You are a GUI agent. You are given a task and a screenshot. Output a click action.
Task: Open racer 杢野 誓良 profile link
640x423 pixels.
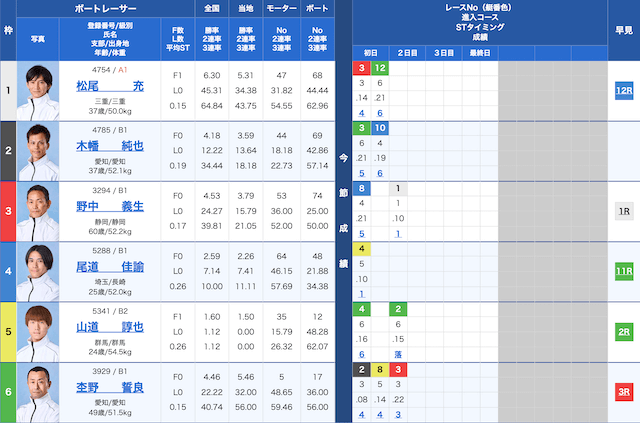tap(110, 387)
